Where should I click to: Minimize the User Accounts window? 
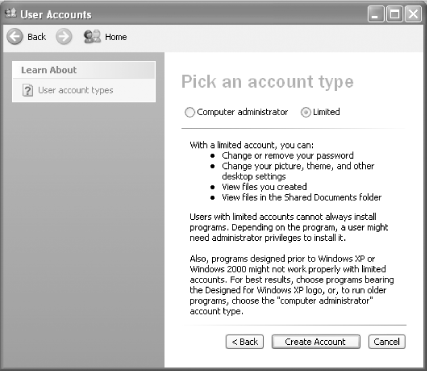376,14
